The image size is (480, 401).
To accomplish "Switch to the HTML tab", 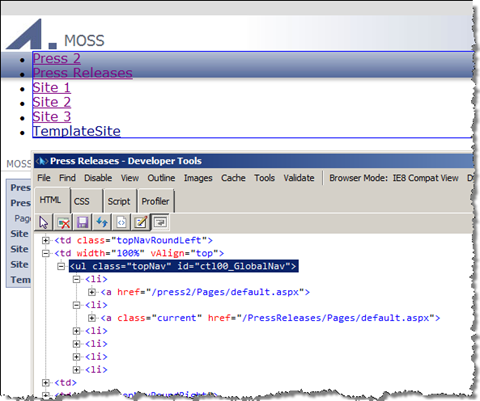I will (x=52, y=200).
